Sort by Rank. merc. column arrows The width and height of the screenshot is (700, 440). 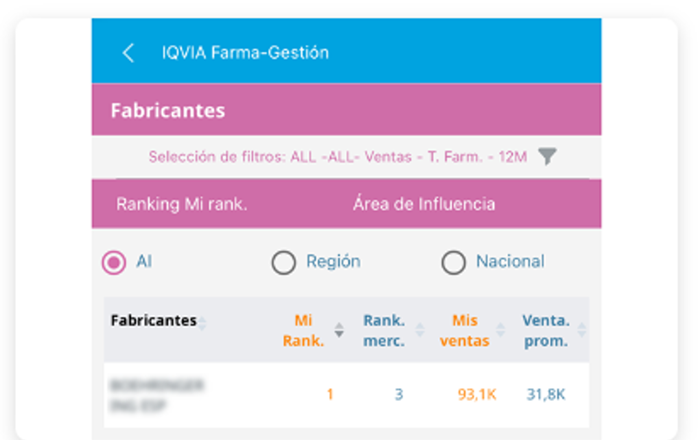click(420, 330)
